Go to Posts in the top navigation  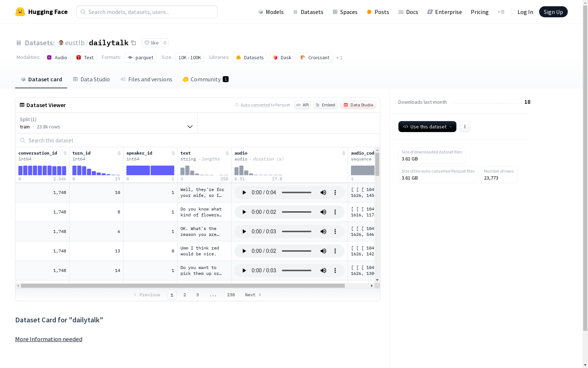coord(378,12)
